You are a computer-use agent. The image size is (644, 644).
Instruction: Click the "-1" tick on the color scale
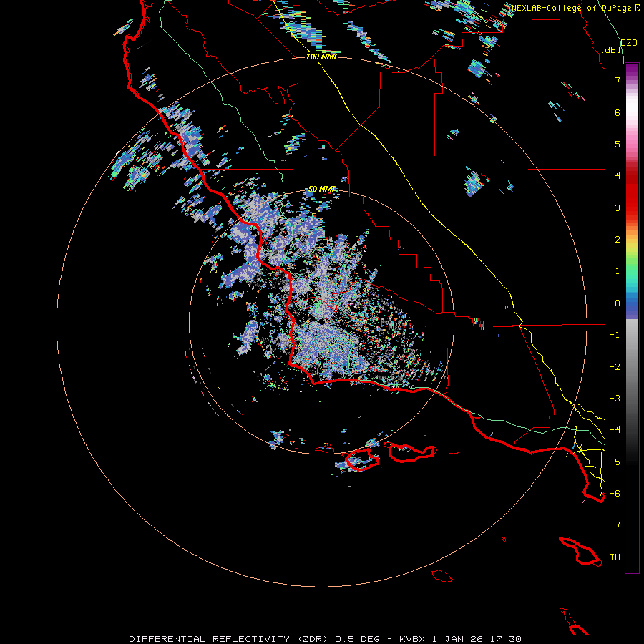(615, 335)
